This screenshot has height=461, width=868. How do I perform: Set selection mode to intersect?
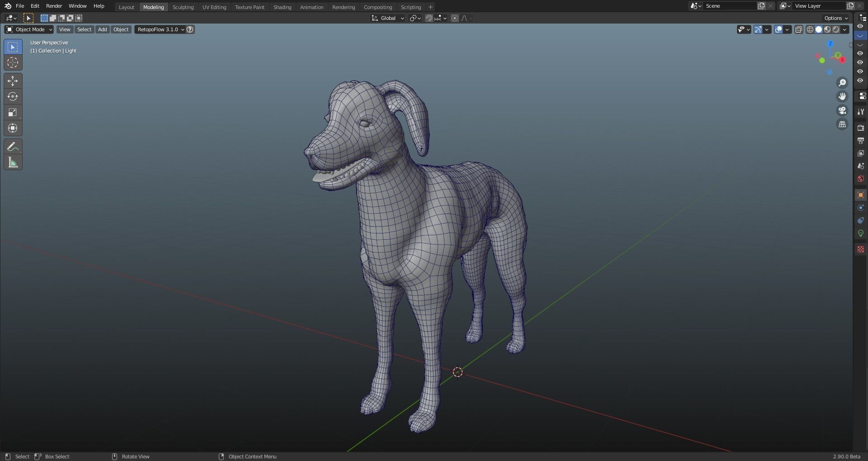tap(79, 18)
